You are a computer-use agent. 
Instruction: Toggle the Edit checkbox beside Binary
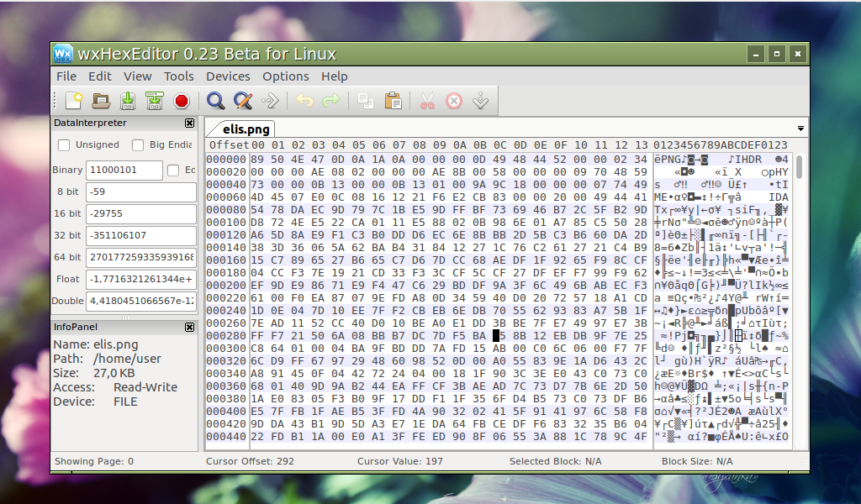click(173, 170)
